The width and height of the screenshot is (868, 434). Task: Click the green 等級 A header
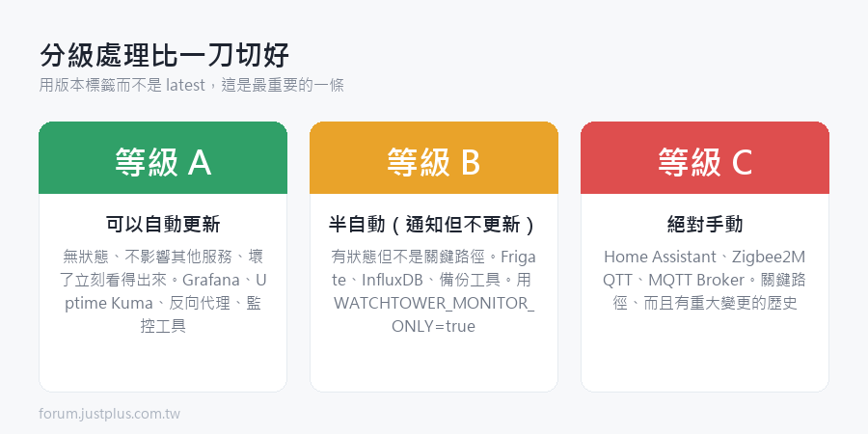click(163, 158)
